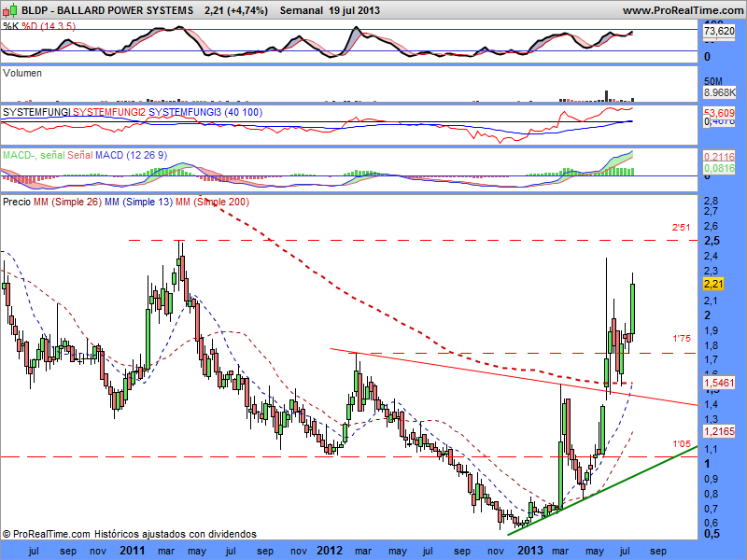Click the 1'75 horizontal level label
The height and width of the screenshot is (560, 747).
click(682, 339)
